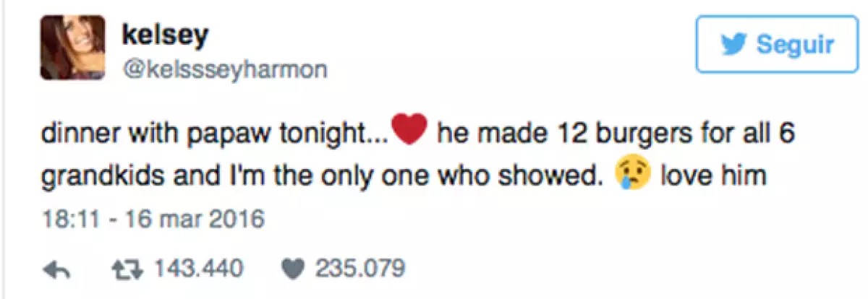Screen dimensions: 868x299
Task: Open the profile via the name "kelsey"
Action: 166,34
